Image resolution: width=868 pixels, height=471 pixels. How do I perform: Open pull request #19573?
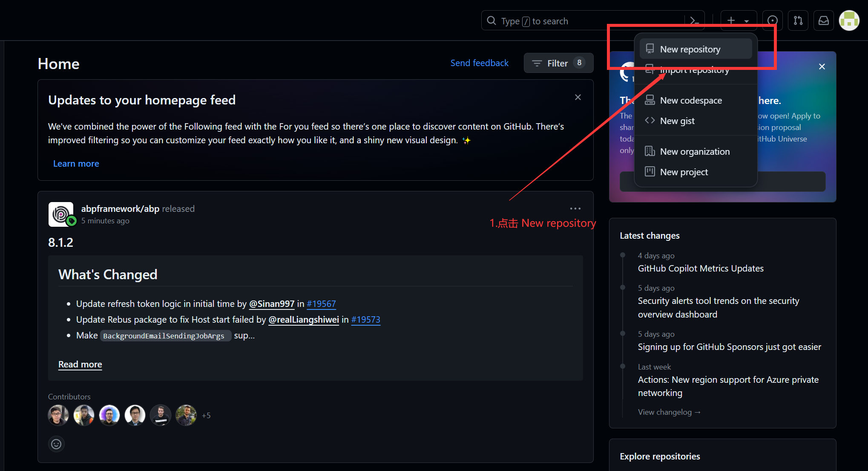click(x=365, y=320)
